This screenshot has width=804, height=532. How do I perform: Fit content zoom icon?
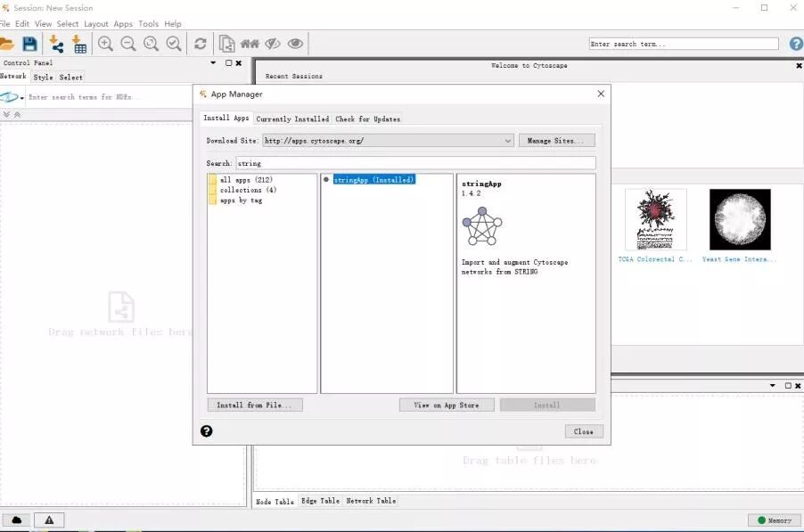pyautogui.click(x=151, y=44)
